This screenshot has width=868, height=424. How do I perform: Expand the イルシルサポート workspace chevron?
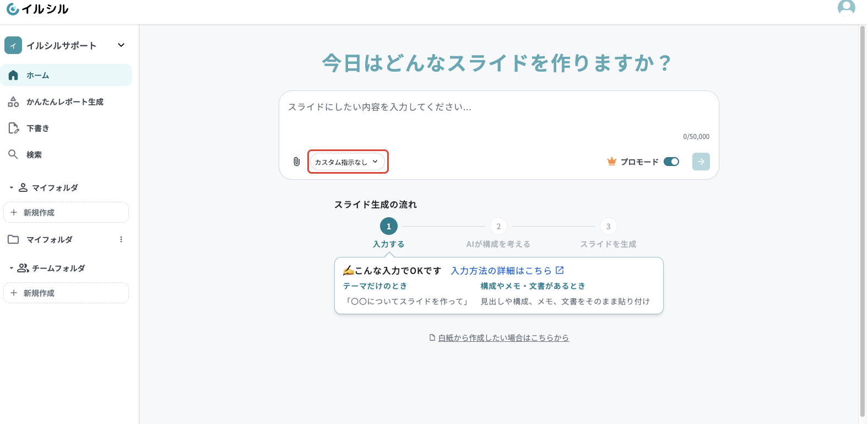point(121,45)
